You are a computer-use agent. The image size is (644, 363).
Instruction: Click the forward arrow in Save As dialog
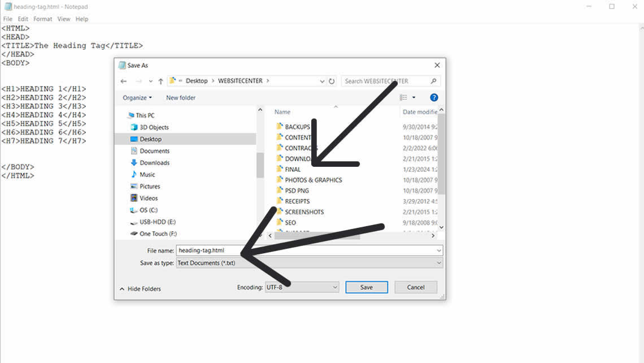(x=138, y=81)
